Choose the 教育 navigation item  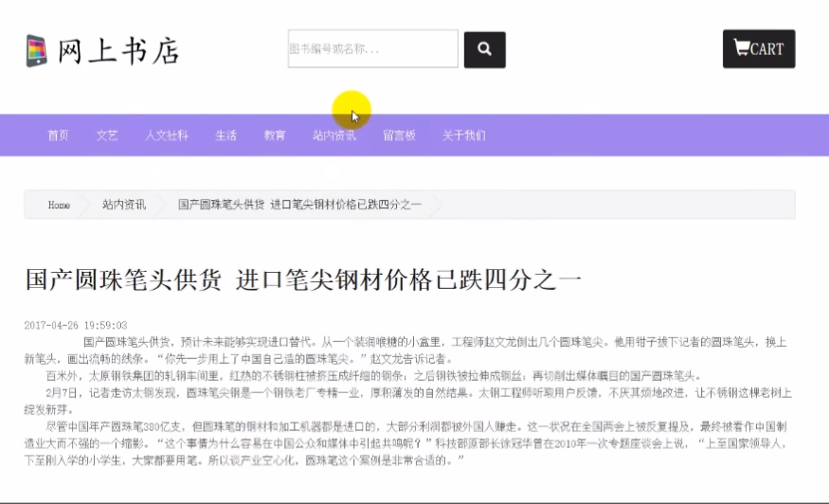[x=275, y=135]
